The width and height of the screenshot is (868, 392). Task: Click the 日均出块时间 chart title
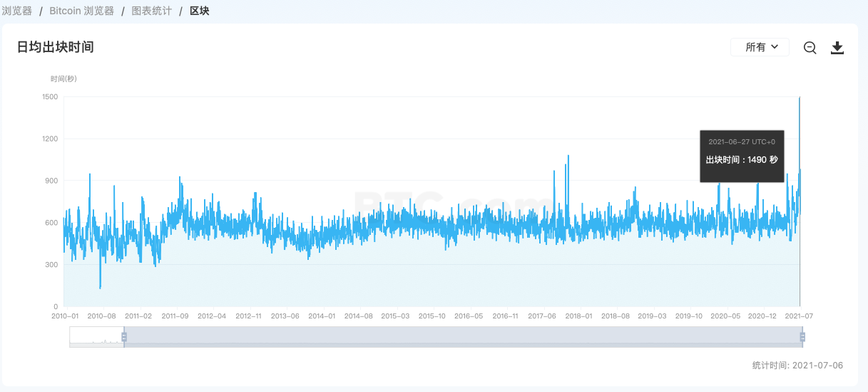click(56, 47)
